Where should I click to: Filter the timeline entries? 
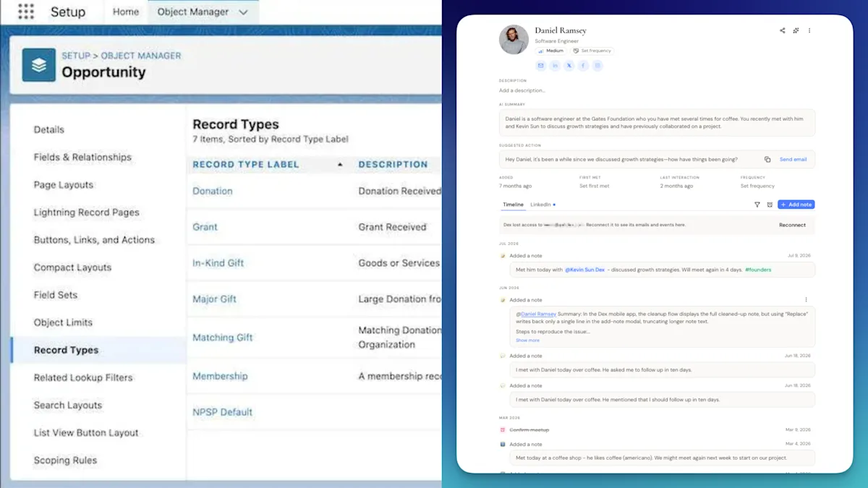(757, 205)
